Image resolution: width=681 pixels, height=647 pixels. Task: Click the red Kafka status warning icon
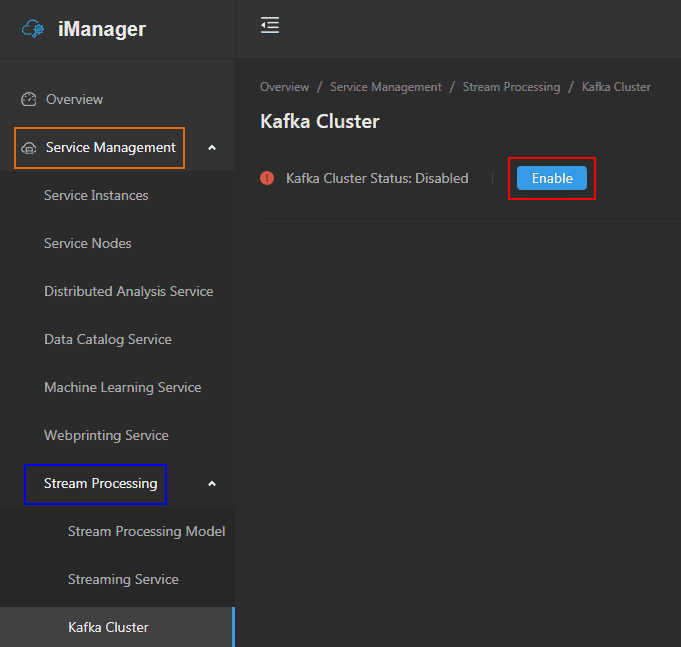pyautogui.click(x=267, y=178)
